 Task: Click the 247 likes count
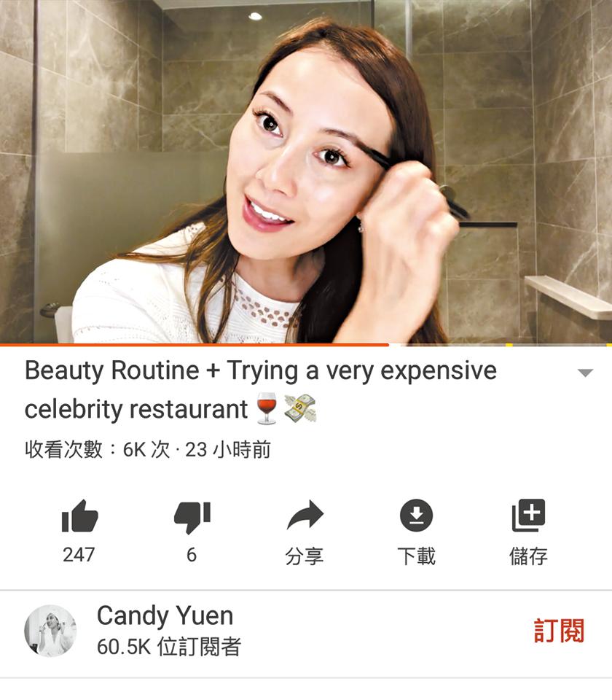tap(79, 555)
